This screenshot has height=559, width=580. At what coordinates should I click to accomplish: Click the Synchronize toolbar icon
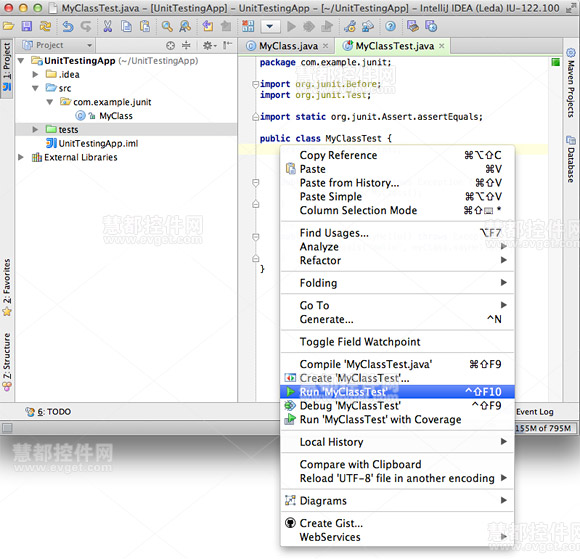point(45,26)
